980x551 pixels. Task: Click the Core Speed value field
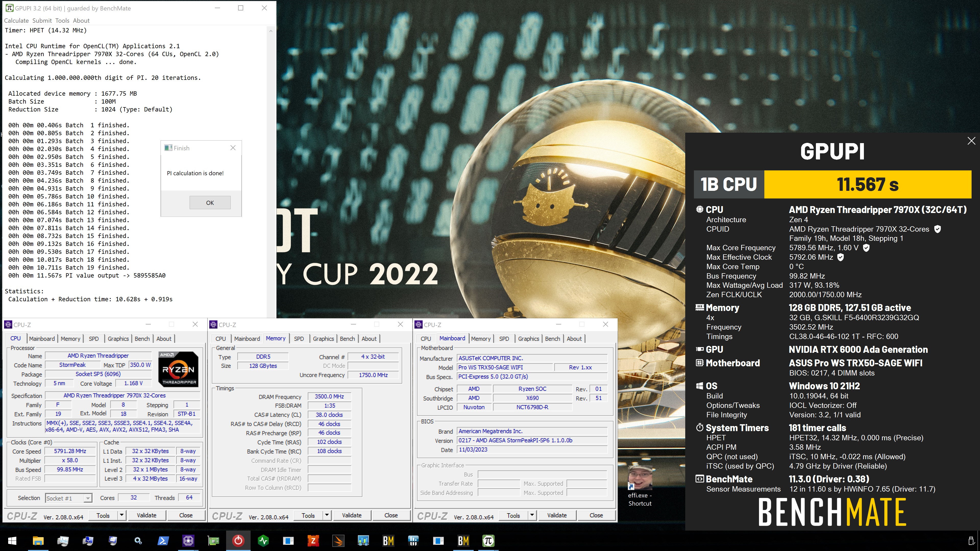tap(70, 451)
